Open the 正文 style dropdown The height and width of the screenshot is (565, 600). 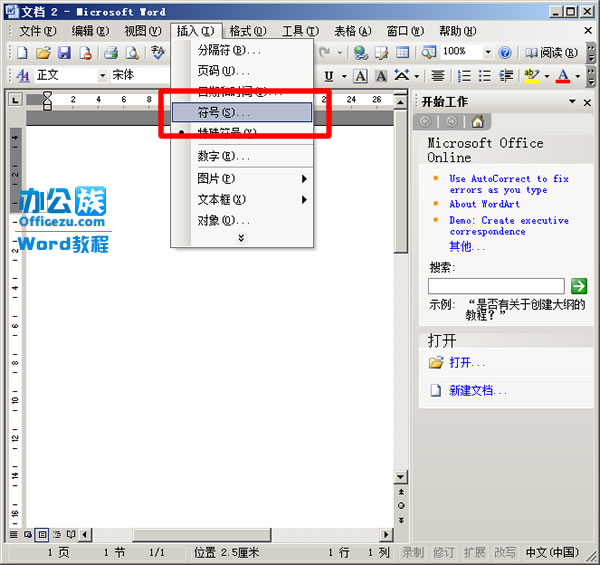click(102, 75)
